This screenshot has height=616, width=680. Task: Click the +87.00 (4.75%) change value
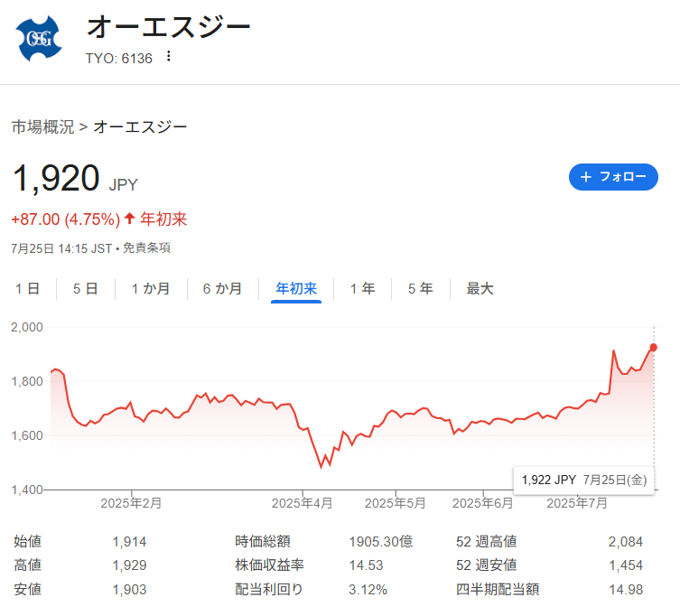click(x=66, y=219)
